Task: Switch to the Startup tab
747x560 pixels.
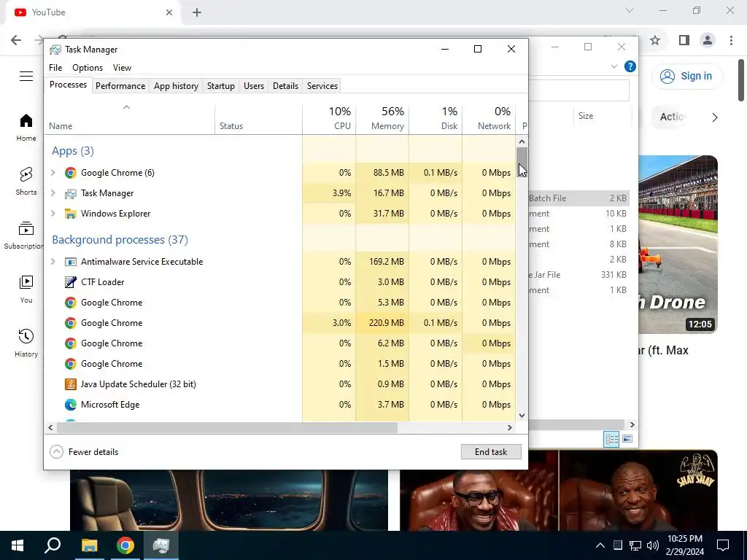Action: (220, 86)
